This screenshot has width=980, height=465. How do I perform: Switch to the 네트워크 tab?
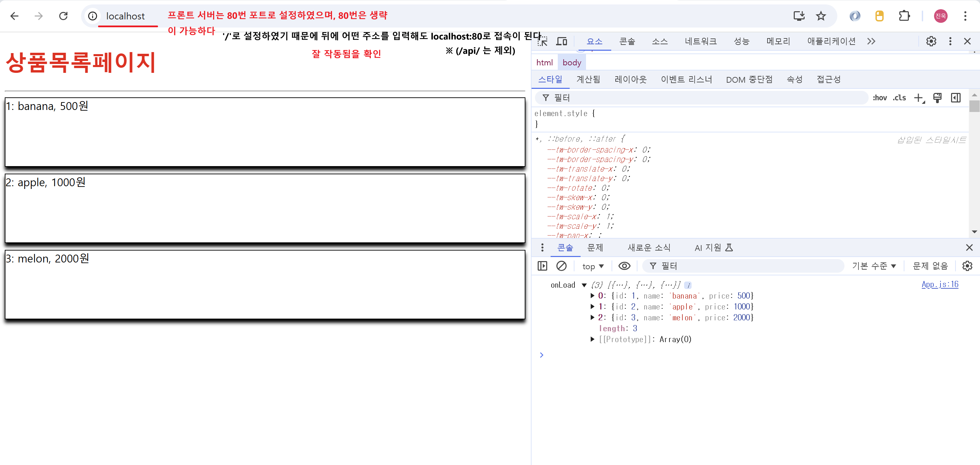click(x=700, y=41)
